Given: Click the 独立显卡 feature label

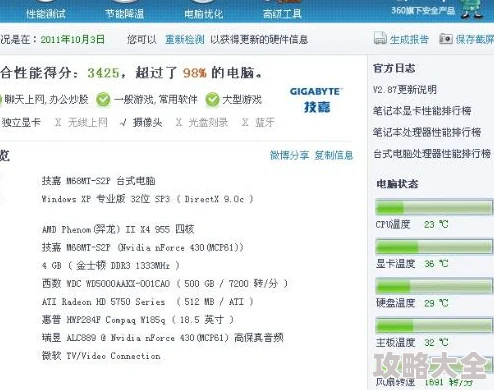Looking at the screenshot, I should coord(21,123).
